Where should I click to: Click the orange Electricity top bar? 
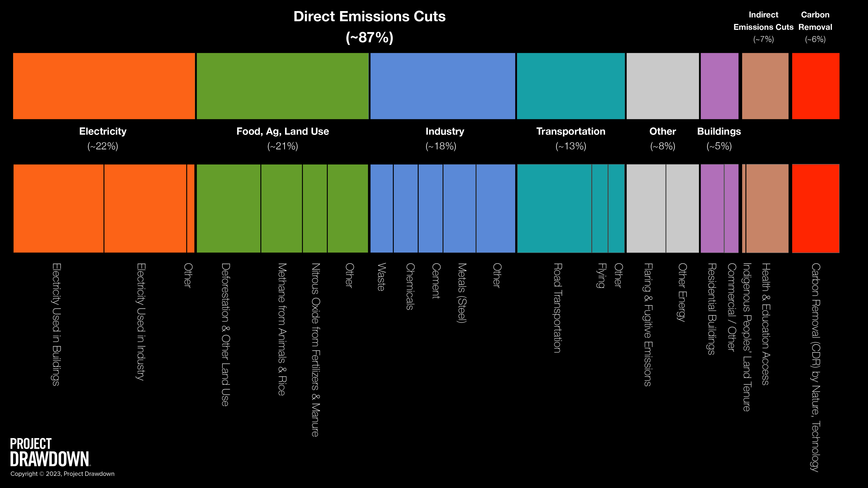click(x=104, y=86)
